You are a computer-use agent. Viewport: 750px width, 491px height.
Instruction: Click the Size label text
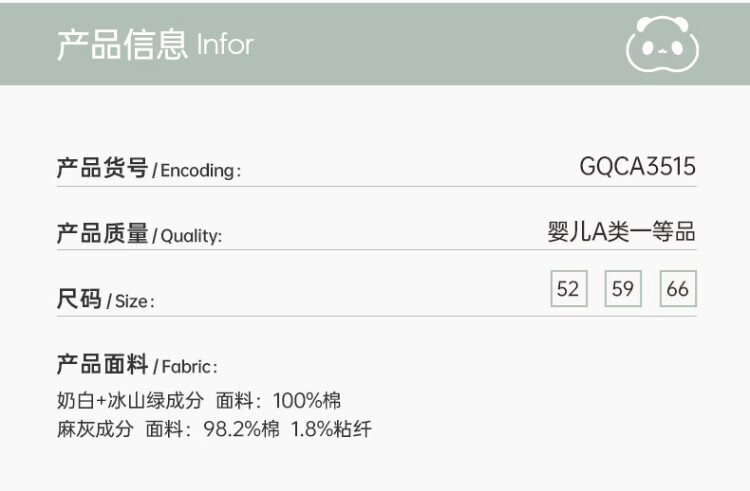[x=135, y=302]
